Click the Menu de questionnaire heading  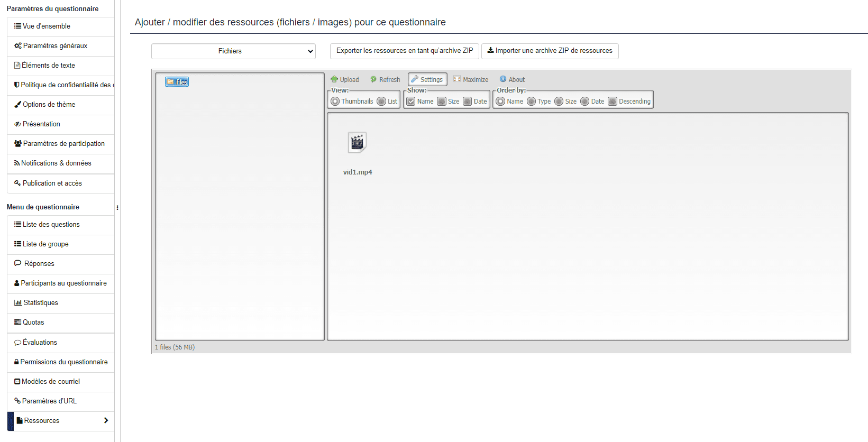(x=43, y=207)
